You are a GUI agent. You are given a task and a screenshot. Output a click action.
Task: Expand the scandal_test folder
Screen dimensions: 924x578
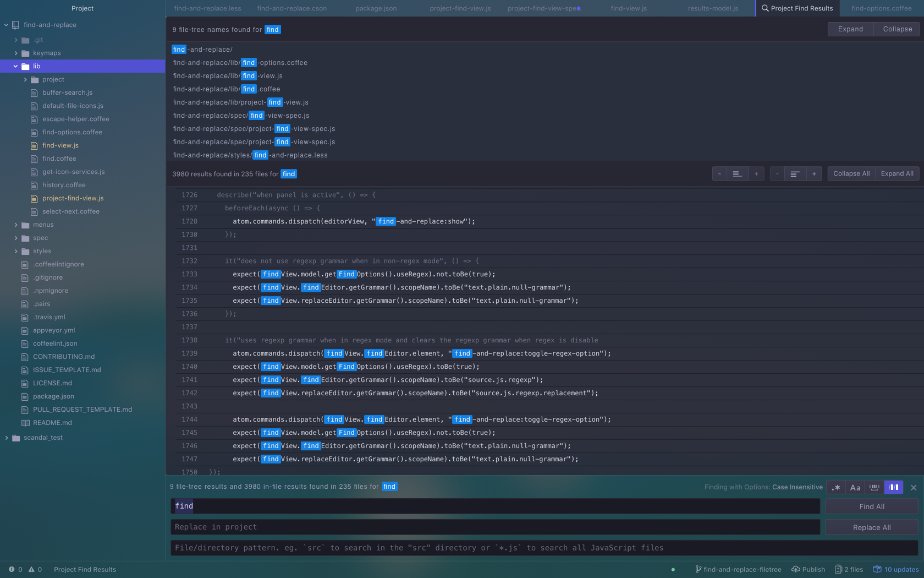(x=7, y=437)
